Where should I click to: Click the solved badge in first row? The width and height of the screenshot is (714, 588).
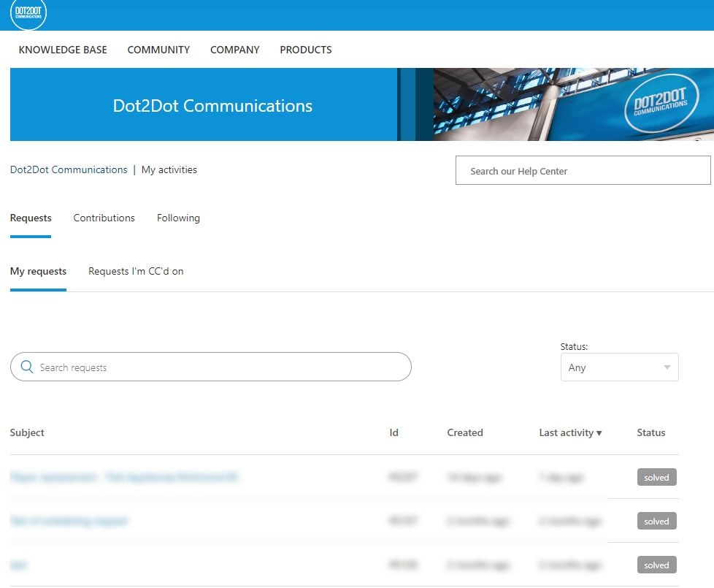tap(656, 477)
